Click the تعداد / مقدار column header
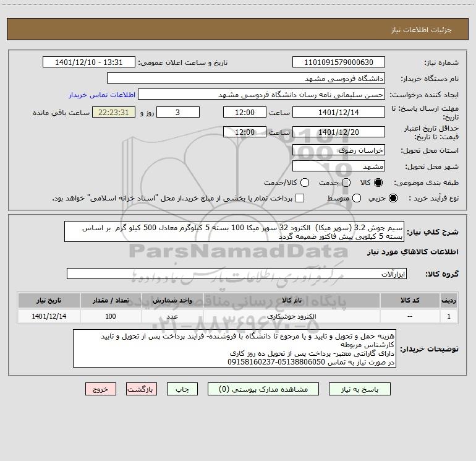This screenshot has height=461, width=476. (x=111, y=300)
